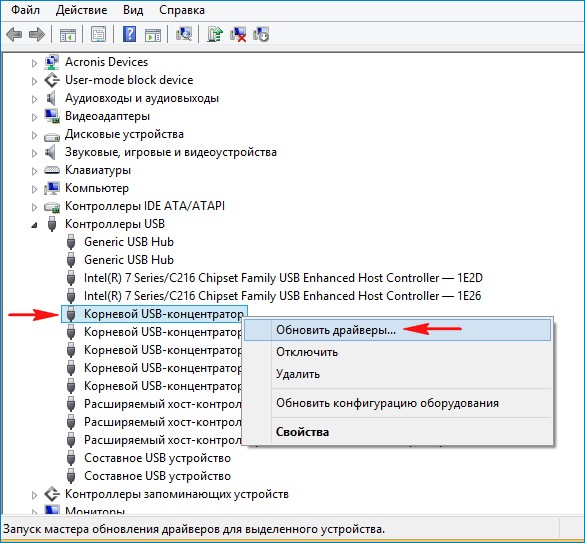Screen dimensions: 585x543
Task: Select the first Generic USB Hub item
Action: coord(129,242)
